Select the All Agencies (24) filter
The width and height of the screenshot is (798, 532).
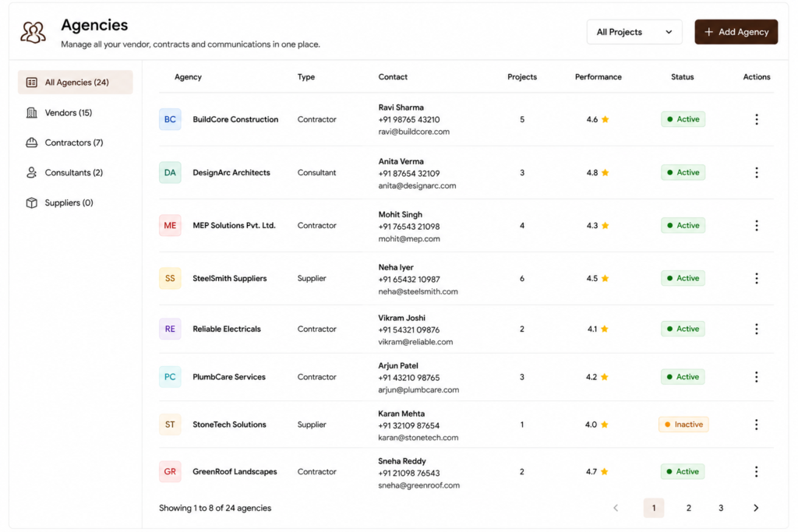pyautogui.click(x=76, y=83)
